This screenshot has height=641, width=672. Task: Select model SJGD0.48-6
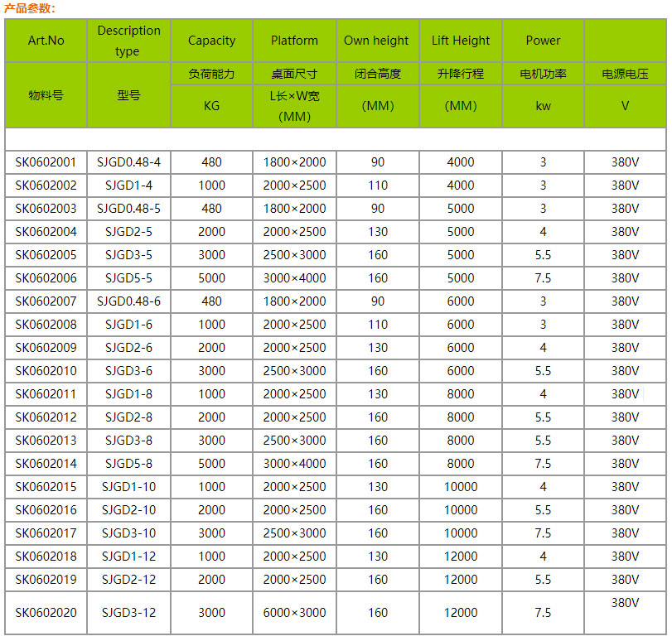tap(128, 301)
